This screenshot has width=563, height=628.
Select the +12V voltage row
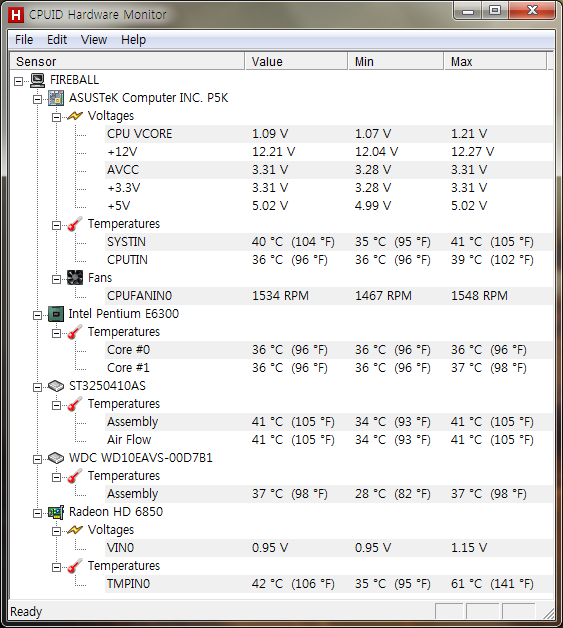329,152
